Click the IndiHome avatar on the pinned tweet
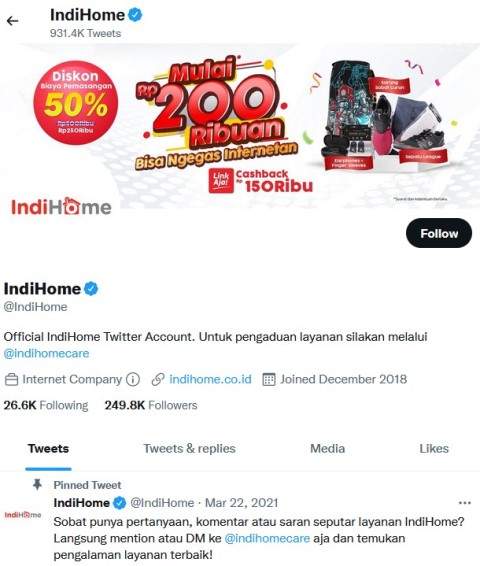This screenshot has width=480, height=566. click(23, 514)
